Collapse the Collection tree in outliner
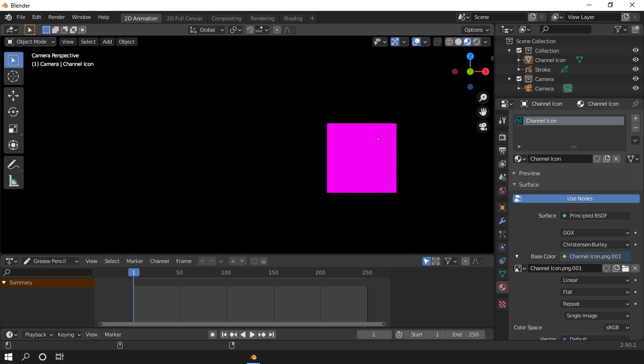The width and height of the screenshot is (644, 364). pyautogui.click(x=510, y=51)
